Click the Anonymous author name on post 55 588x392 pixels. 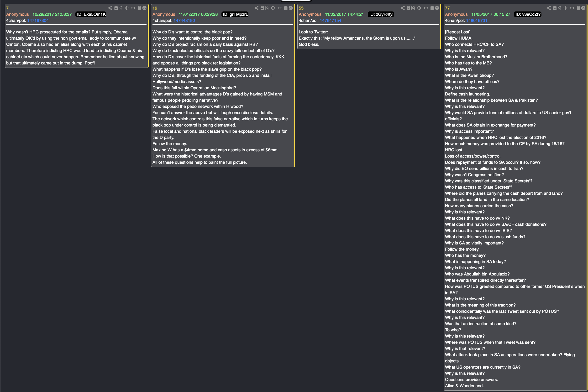(310, 14)
